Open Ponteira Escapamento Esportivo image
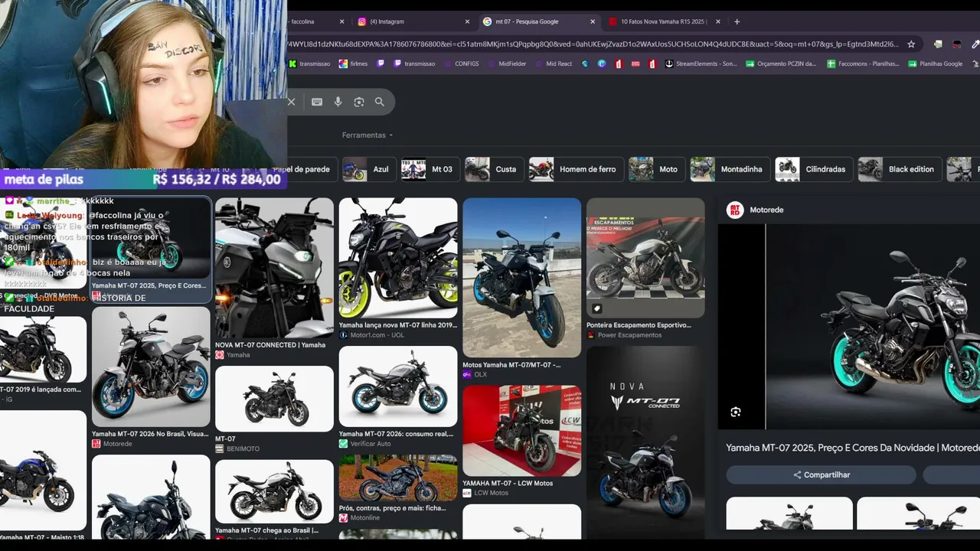This screenshot has width=980, height=551. pyautogui.click(x=645, y=258)
